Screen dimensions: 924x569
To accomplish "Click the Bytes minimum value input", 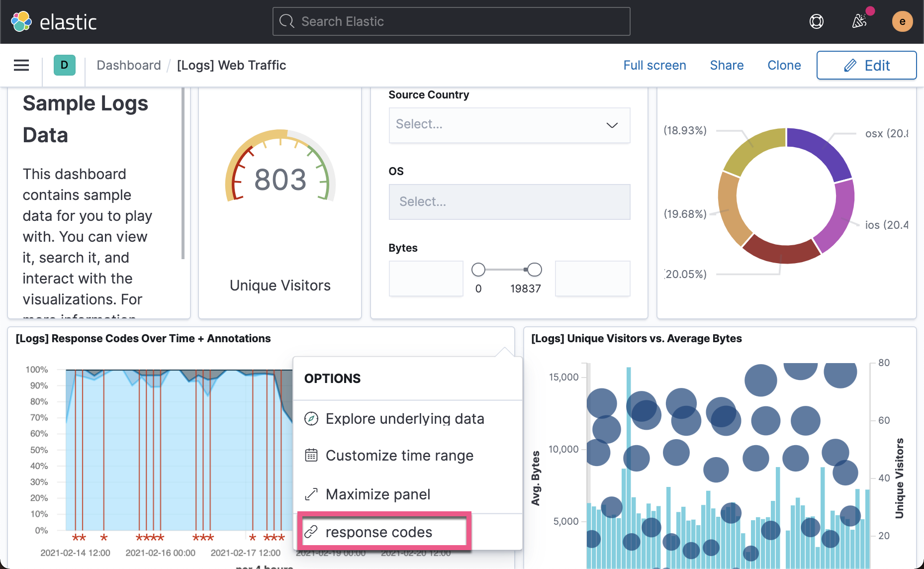I will coord(426,279).
